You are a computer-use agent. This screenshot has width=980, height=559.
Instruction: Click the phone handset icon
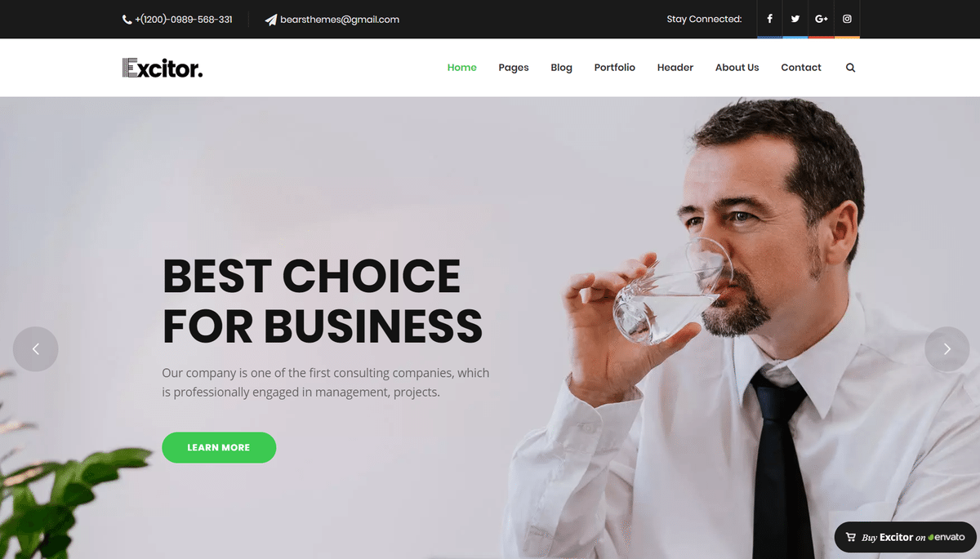[127, 20]
